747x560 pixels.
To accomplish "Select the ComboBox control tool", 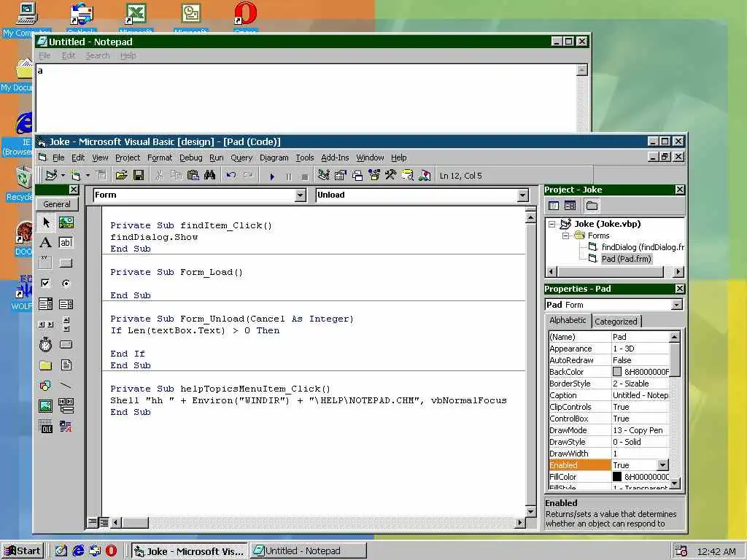I will [46, 304].
